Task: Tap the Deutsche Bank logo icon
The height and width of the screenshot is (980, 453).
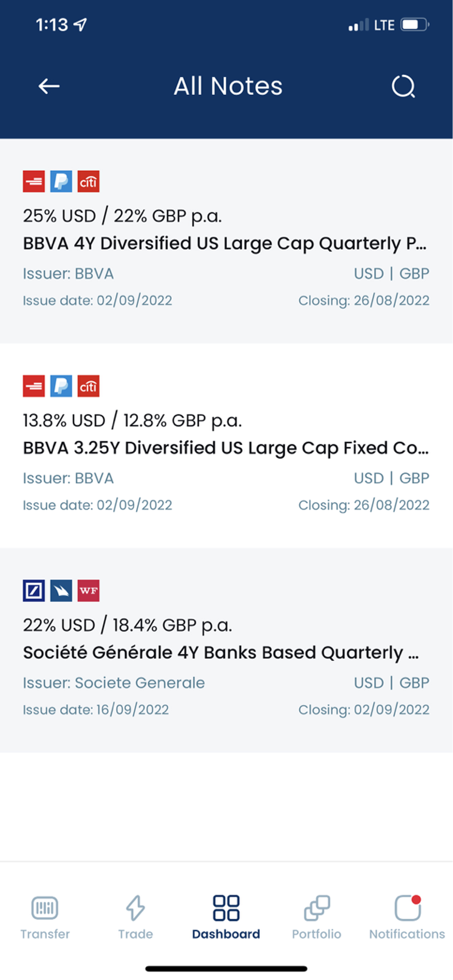Action: pos(34,591)
